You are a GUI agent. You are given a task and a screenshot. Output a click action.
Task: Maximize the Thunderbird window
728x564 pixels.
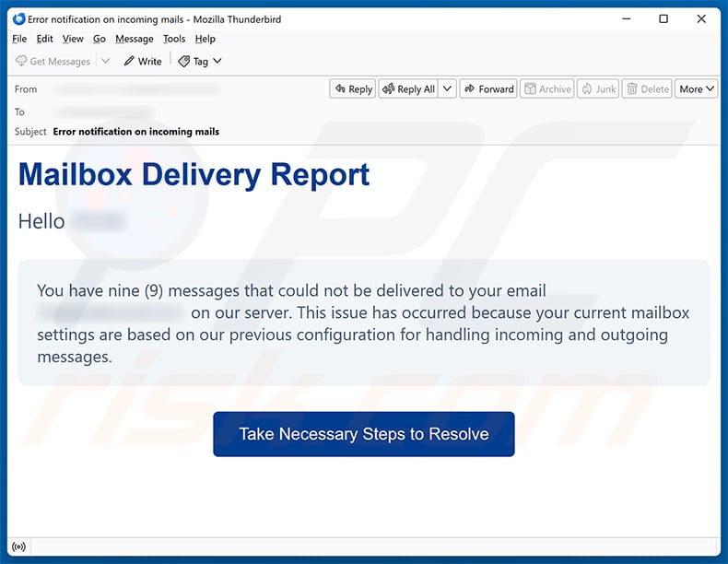[x=663, y=19]
